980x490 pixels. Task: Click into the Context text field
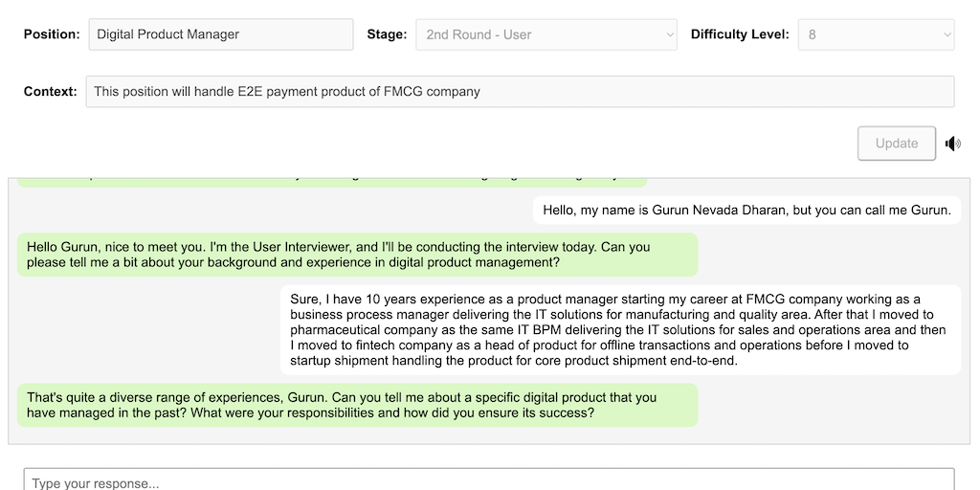click(x=520, y=92)
